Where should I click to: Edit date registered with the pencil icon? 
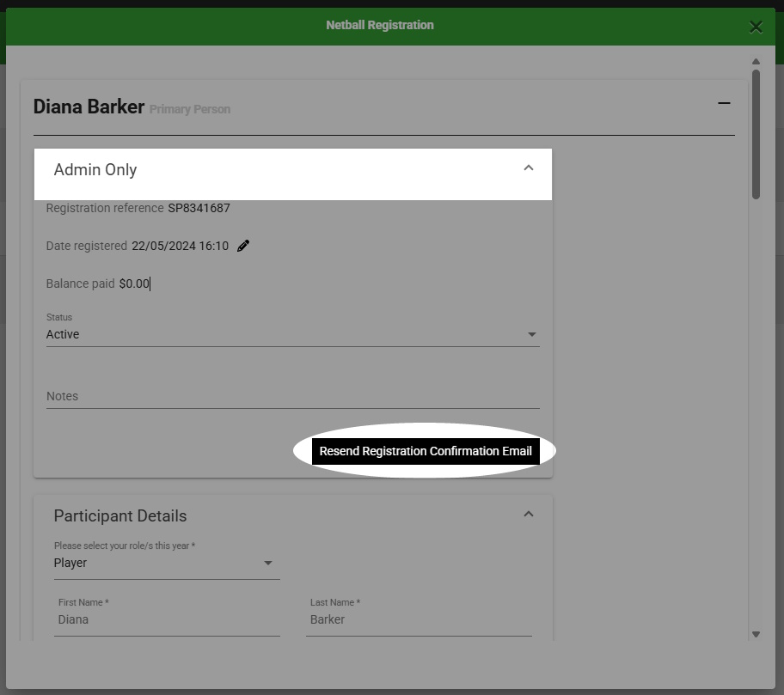point(243,246)
